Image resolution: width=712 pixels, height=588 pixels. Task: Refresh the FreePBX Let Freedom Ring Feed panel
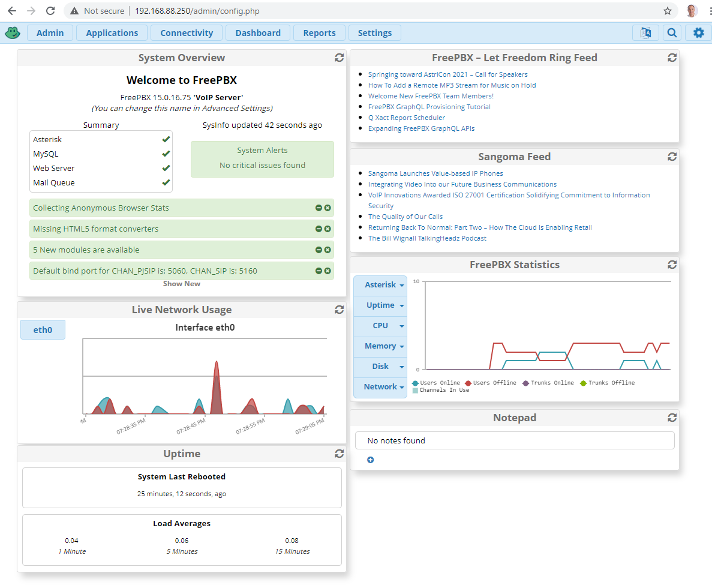672,58
